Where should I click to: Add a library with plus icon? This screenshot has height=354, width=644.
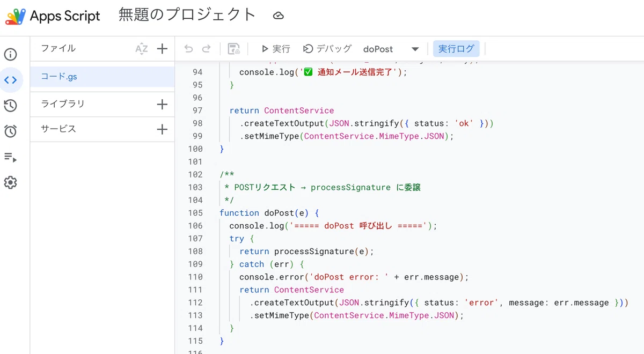tap(162, 104)
